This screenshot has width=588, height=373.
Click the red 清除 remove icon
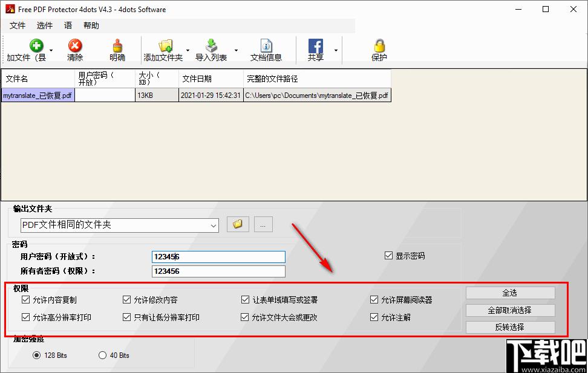(75, 46)
